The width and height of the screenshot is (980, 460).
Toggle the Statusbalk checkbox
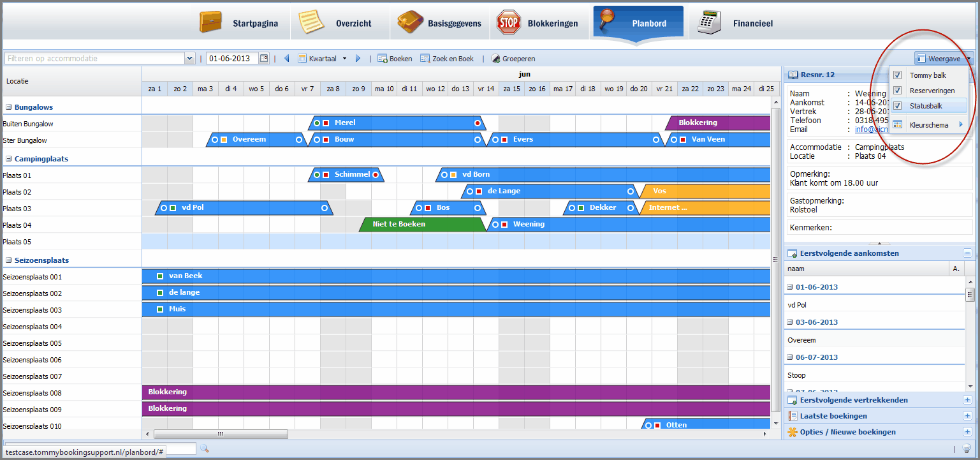(x=897, y=106)
